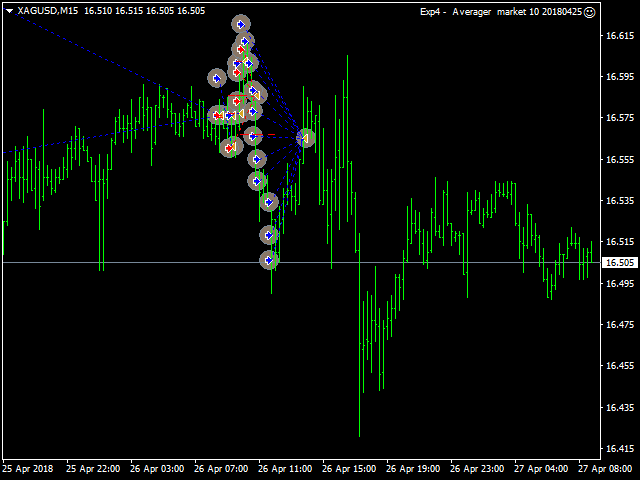Viewport: 640px width, 480px height.
Task: Click the 16.595 price scale label
Action: (x=620, y=77)
